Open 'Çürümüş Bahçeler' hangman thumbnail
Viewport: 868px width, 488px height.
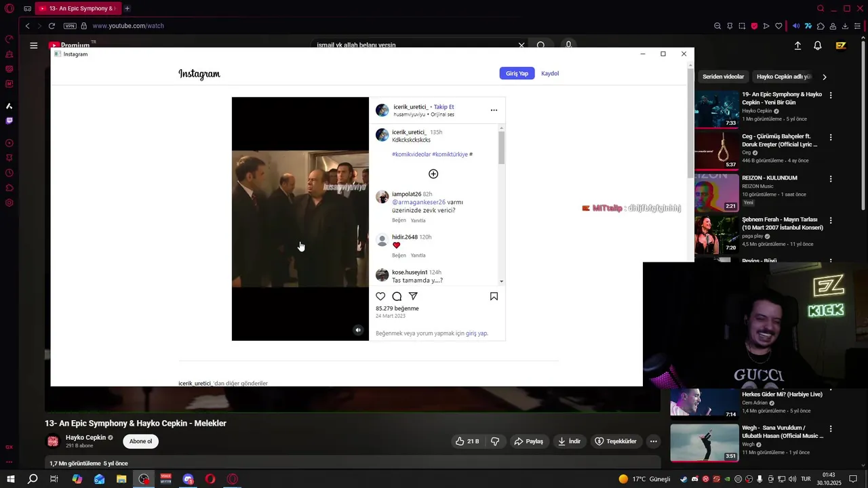(x=716, y=150)
